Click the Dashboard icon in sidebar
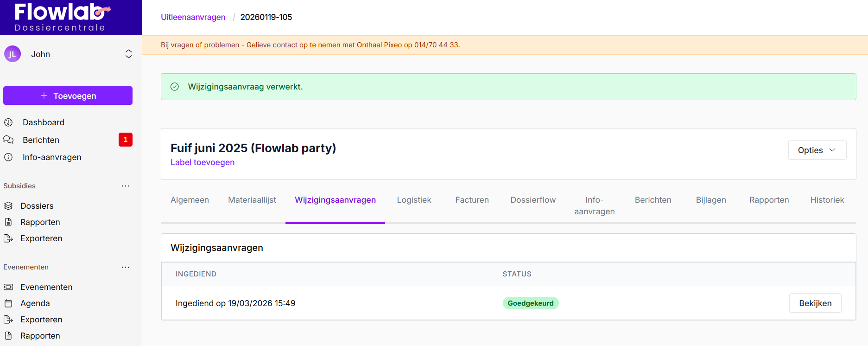Screen dimensions: 868x346 coord(8,122)
